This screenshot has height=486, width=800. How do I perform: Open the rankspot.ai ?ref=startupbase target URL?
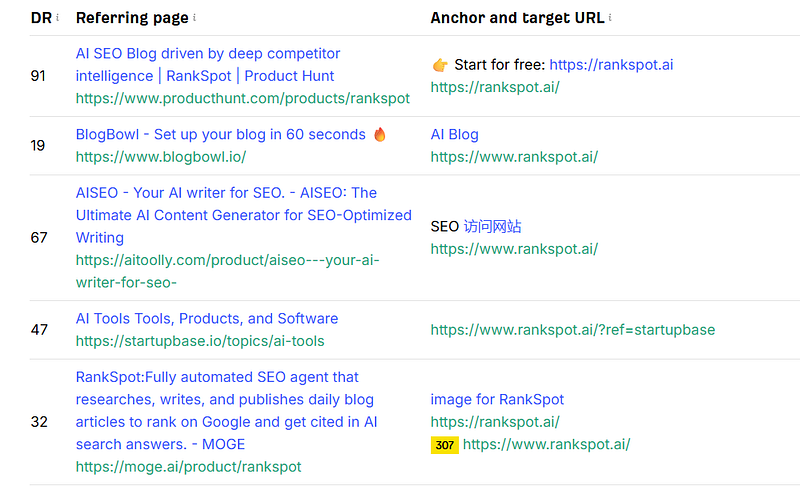click(x=572, y=330)
